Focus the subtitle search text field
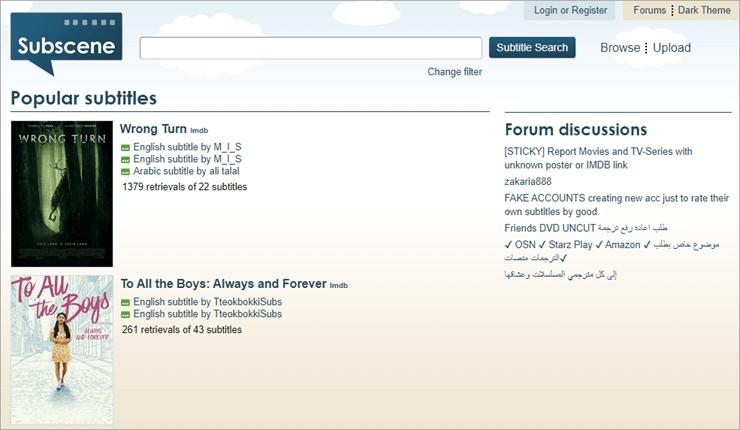 pyautogui.click(x=311, y=48)
